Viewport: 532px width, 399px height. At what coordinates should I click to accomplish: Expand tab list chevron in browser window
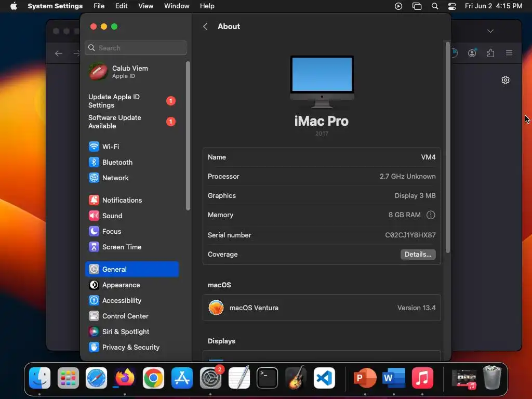pos(490,31)
